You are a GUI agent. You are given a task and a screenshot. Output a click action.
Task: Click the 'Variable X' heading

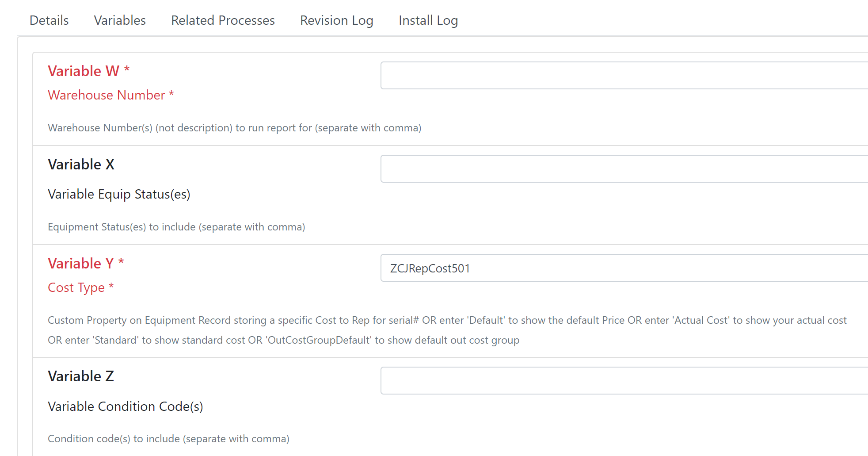tap(81, 165)
